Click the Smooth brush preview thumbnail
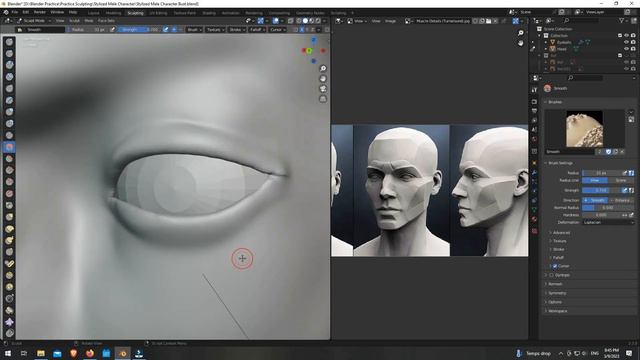 pos(584,129)
